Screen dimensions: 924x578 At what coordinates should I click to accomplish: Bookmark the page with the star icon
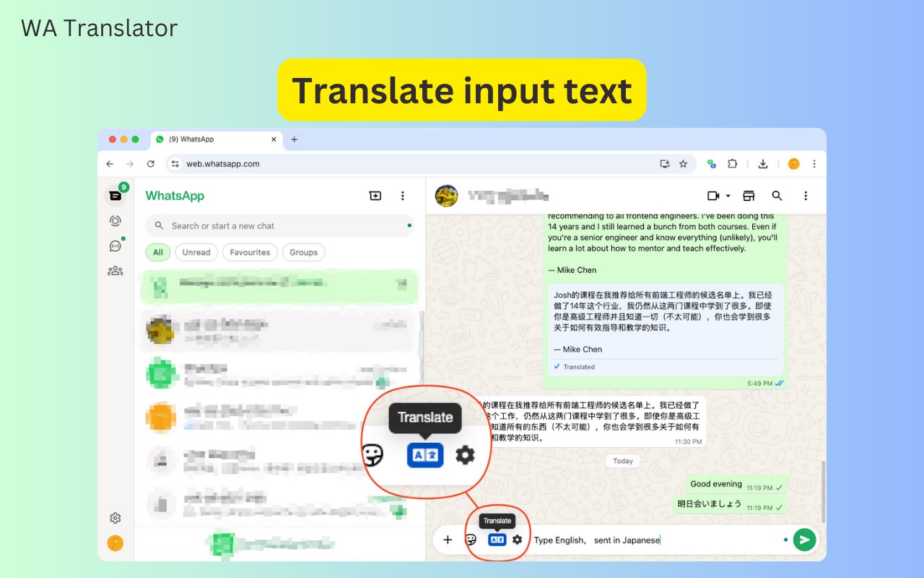click(x=683, y=164)
